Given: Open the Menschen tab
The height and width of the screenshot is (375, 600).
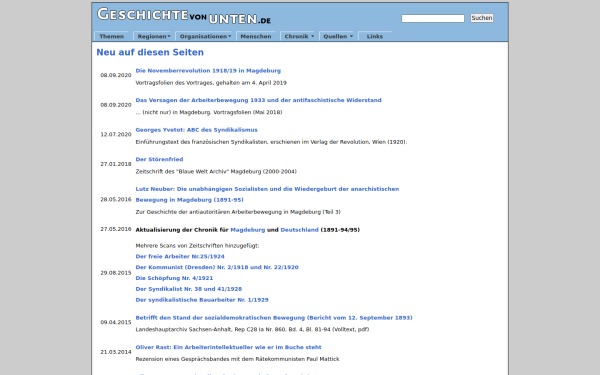Looking at the screenshot, I should (x=256, y=36).
